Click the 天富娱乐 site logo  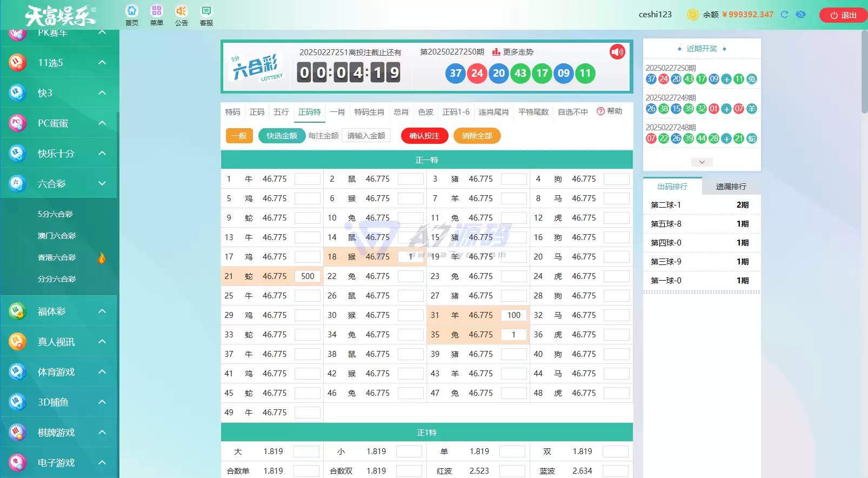61,16
